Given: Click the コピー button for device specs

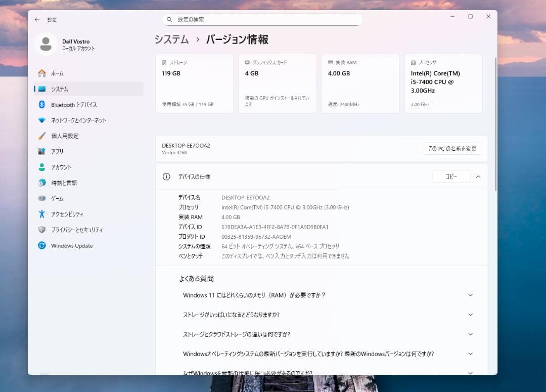Looking at the screenshot, I should tap(451, 177).
